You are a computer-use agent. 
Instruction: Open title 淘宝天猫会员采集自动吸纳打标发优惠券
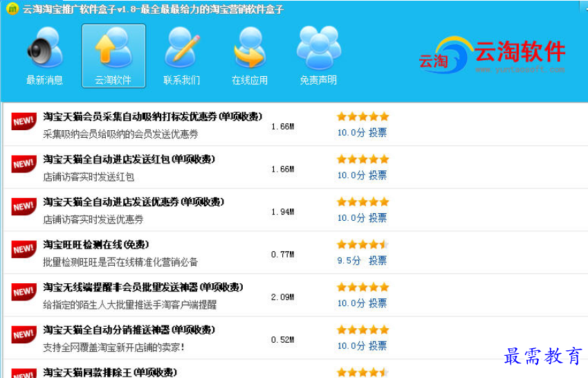click(x=153, y=117)
